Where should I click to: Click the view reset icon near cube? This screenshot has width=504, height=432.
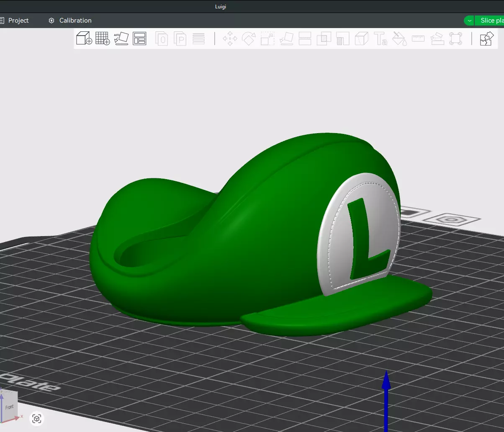pyautogui.click(x=37, y=418)
